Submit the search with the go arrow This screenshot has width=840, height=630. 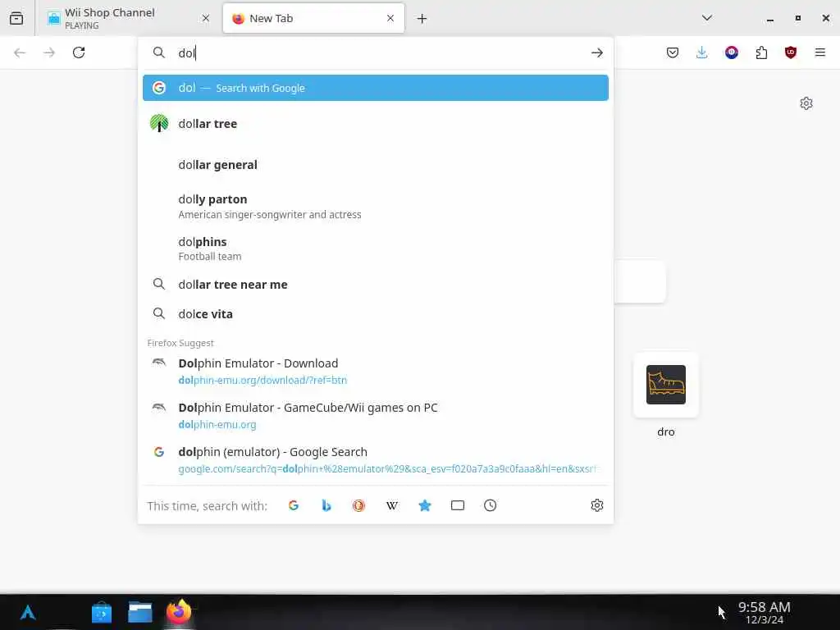(597, 52)
